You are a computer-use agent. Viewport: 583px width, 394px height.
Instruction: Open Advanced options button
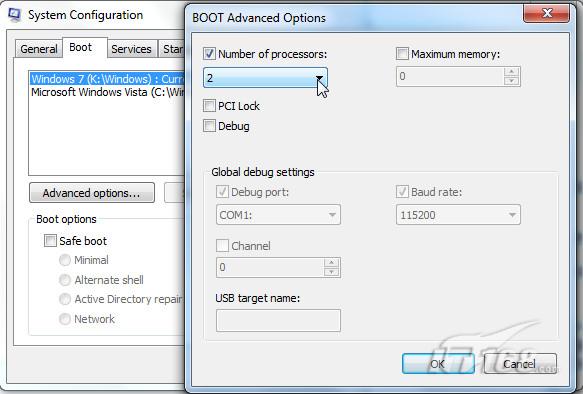click(x=92, y=193)
